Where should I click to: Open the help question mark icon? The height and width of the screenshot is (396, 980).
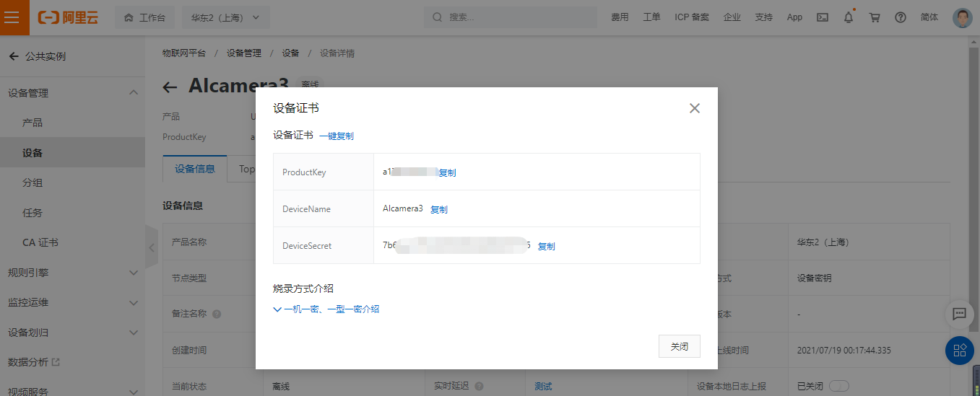(901, 17)
